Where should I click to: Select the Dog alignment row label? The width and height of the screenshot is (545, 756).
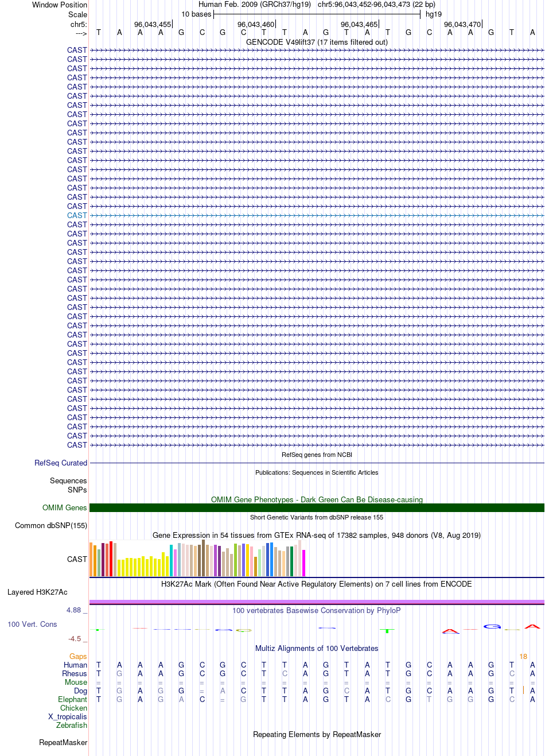pyautogui.click(x=80, y=691)
